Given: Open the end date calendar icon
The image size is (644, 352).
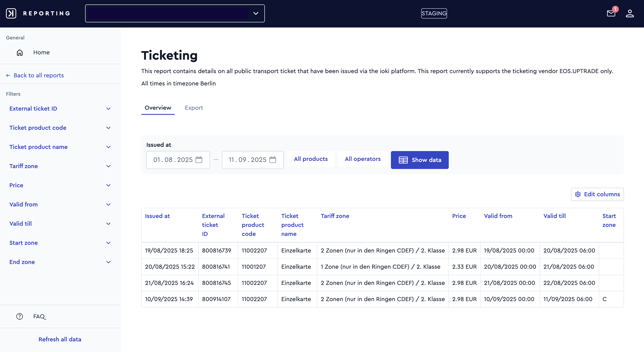Looking at the screenshot, I should tap(273, 160).
